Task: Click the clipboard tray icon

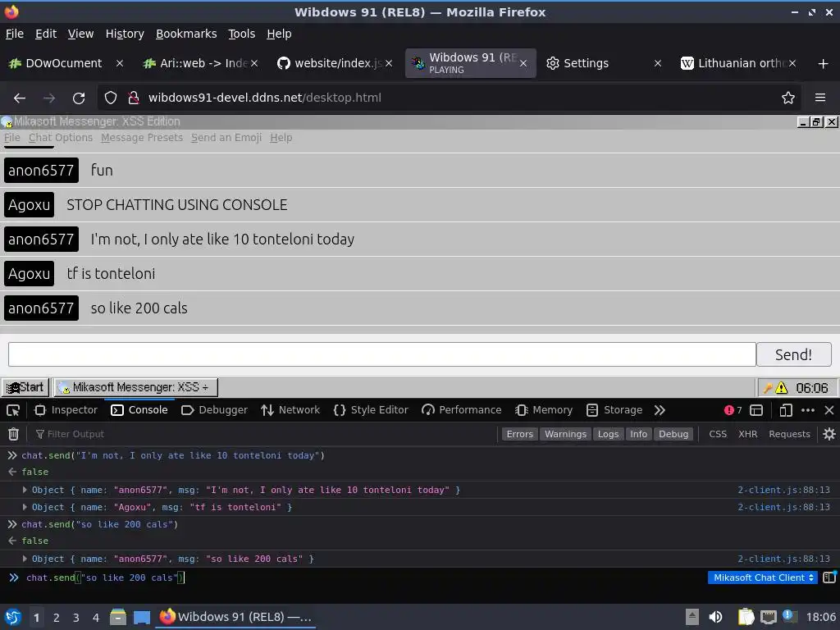Action: 746,617
